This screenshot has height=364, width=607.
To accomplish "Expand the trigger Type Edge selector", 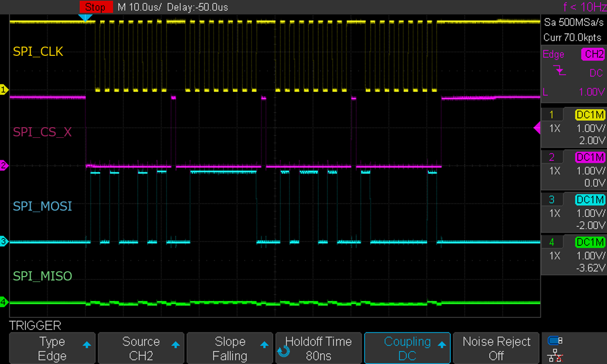I will 52,347.
